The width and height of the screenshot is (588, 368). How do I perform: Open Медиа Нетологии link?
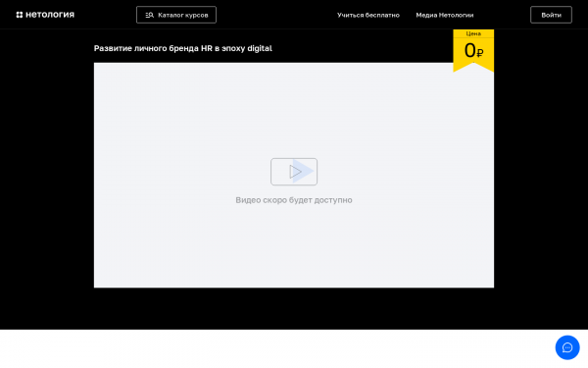coord(445,15)
